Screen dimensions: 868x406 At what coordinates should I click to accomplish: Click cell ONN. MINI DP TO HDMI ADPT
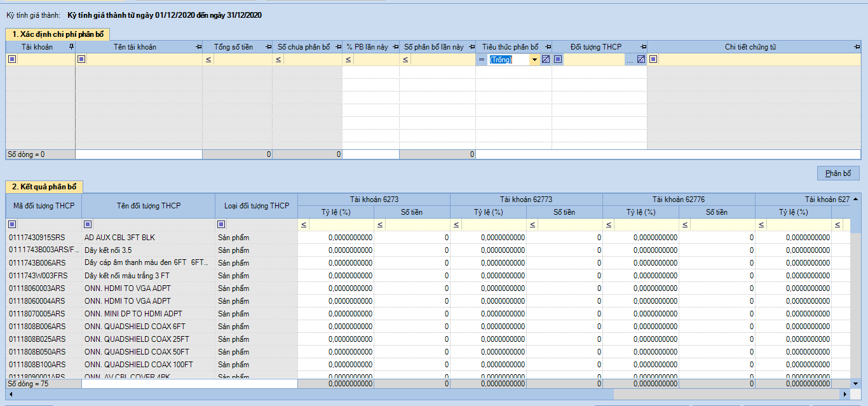pos(148,314)
